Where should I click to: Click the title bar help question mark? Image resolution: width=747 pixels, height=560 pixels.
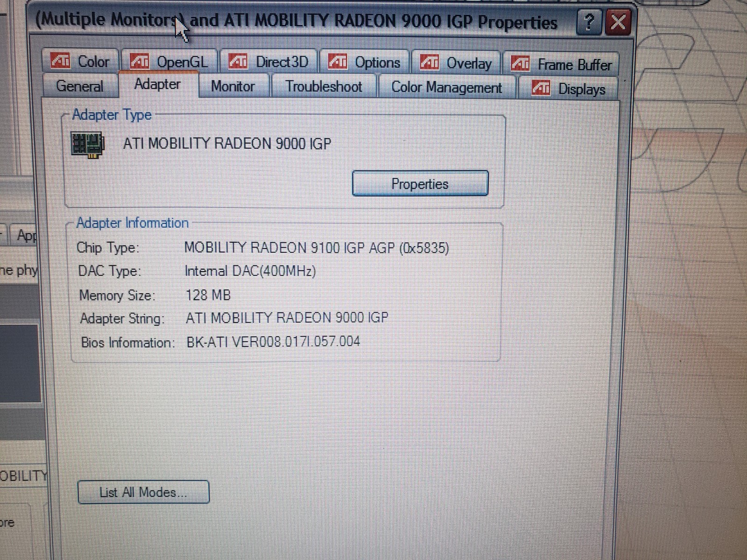[589, 22]
